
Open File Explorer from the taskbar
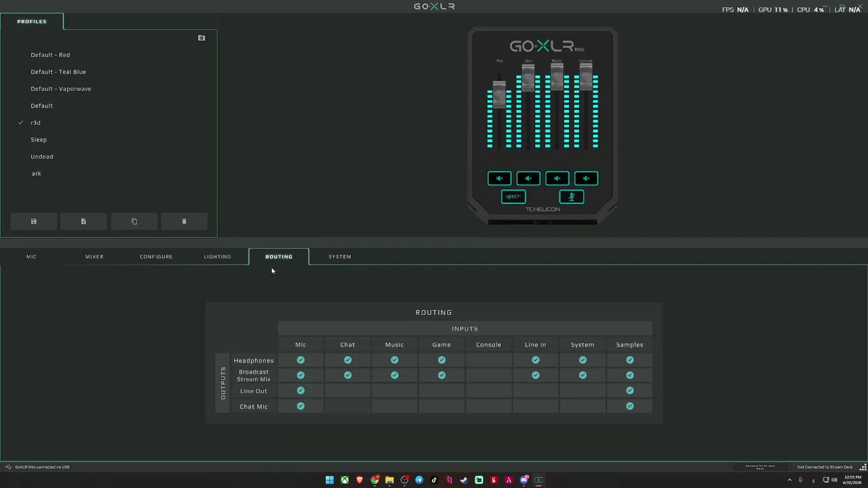(x=389, y=480)
